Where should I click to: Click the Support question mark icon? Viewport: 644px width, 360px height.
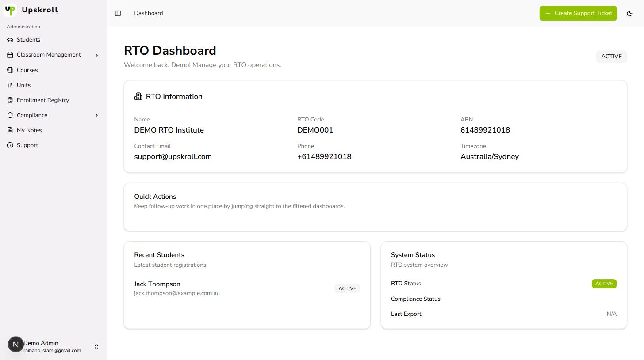10,145
